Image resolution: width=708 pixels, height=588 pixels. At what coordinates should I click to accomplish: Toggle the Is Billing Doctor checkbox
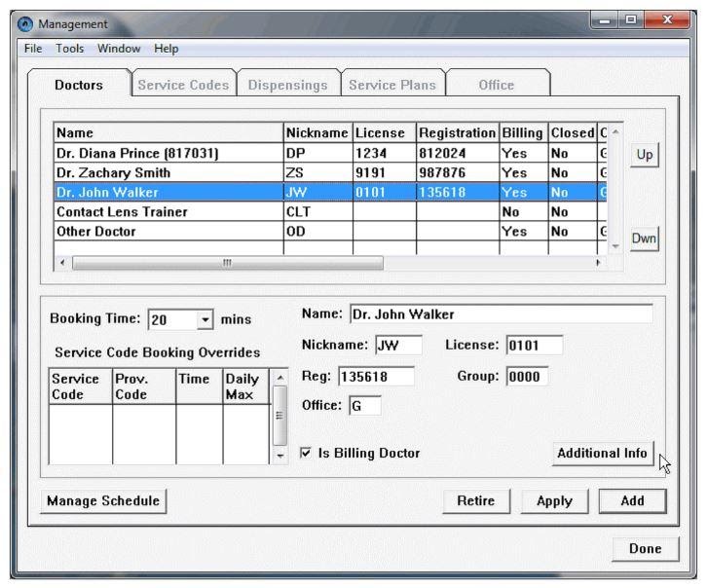tap(306, 453)
